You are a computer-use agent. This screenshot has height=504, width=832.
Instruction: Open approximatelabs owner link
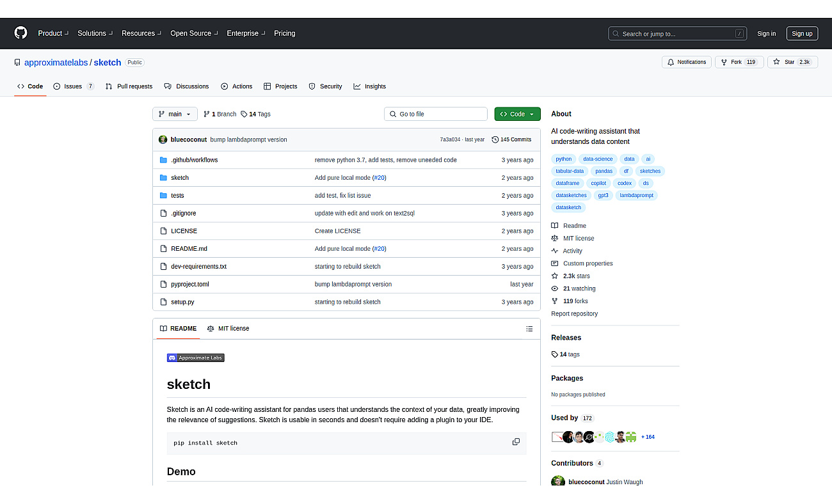(x=56, y=63)
